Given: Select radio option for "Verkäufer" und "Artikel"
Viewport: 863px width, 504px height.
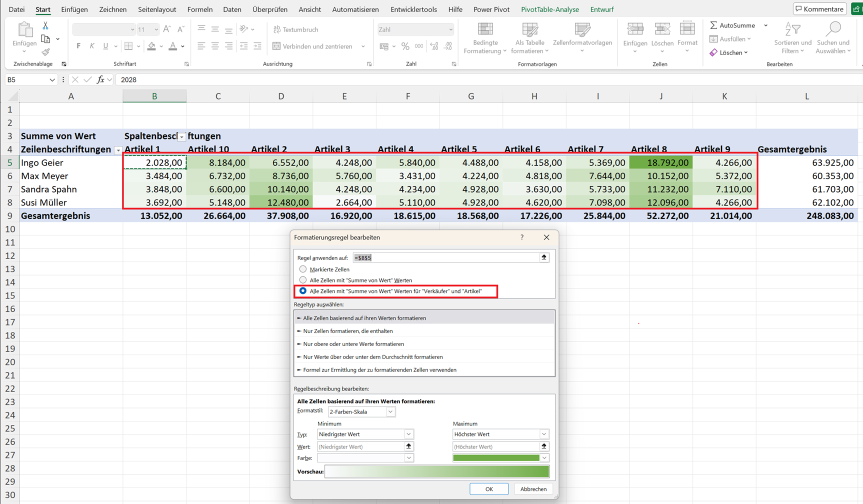Looking at the screenshot, I should coord(303,291).
